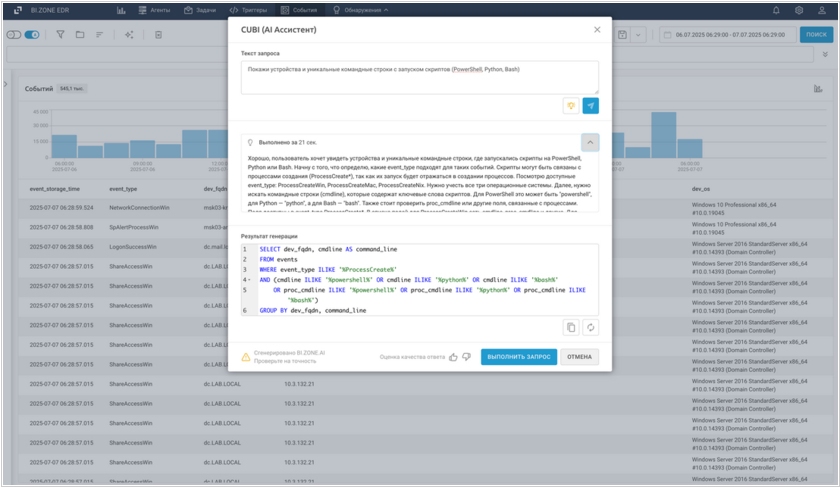This screenshot has height=487, width=840.
Task: Click the ОТМЕНА button
Action: click(579, 357)
